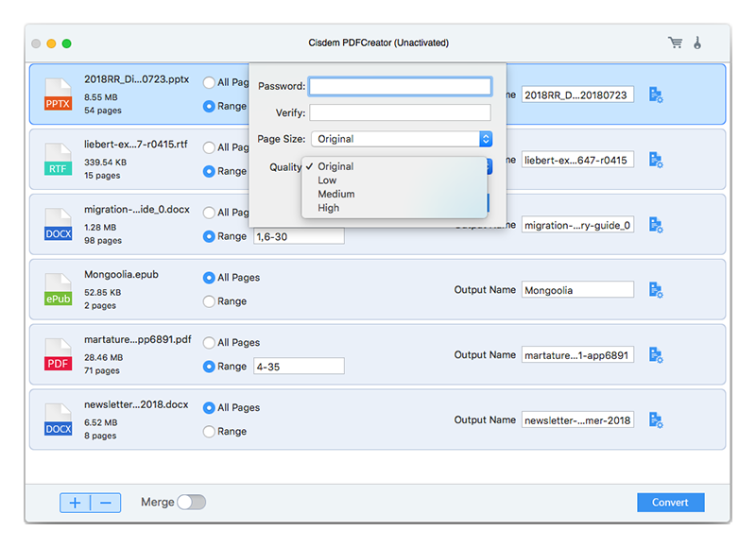This screenshot has height=548, width=756.
Task: Edit output name newsletter-...mer-2018
Action: click(x=577, y=420)
